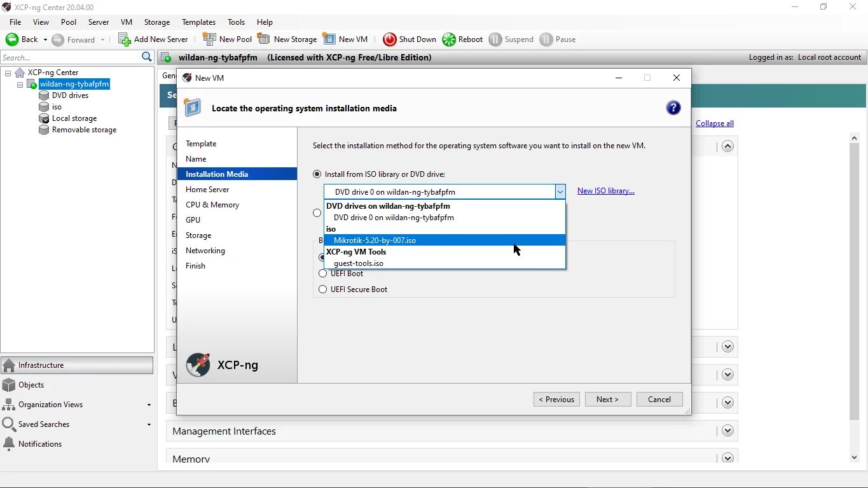Click in the Search box
The image size is (868, 488).
[71, 57]
